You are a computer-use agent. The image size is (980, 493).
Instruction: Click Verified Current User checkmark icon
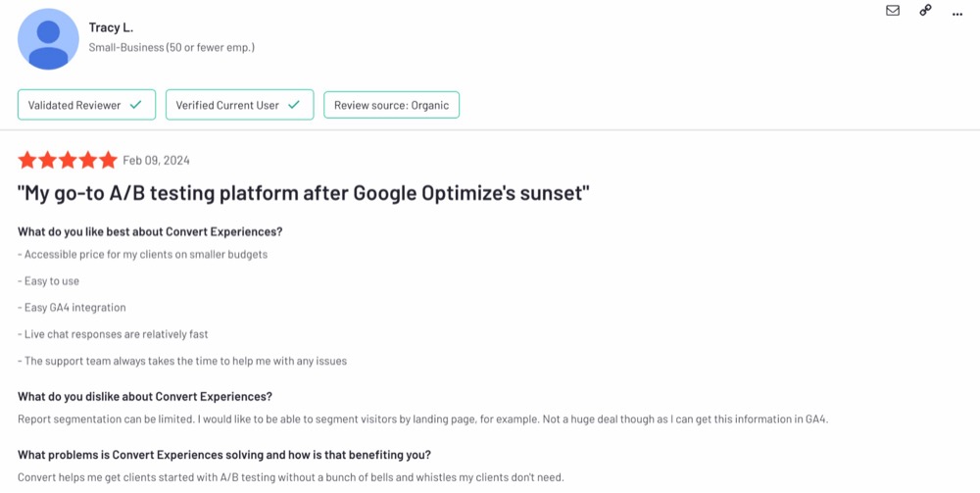tap(294, 105)
